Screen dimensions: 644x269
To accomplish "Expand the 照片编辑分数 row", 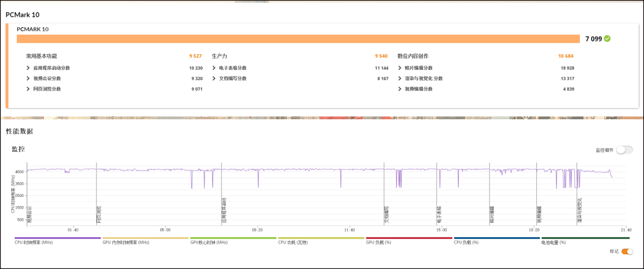I will coord(400,68).
